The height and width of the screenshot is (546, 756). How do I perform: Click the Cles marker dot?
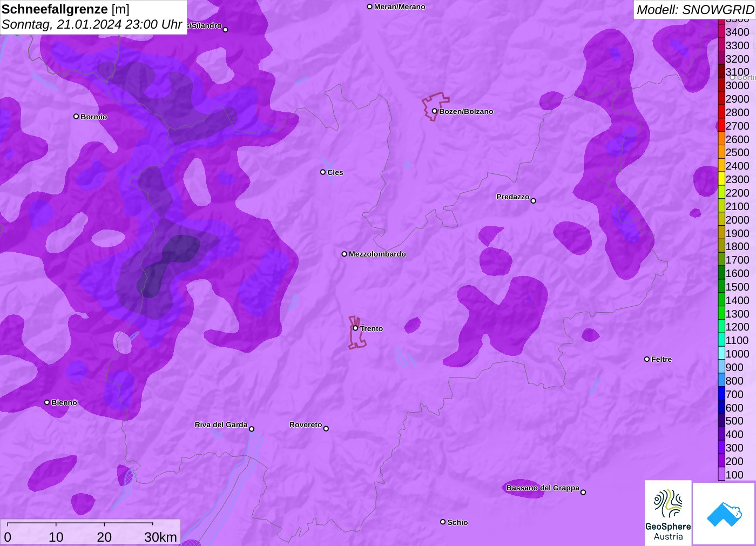323,172
